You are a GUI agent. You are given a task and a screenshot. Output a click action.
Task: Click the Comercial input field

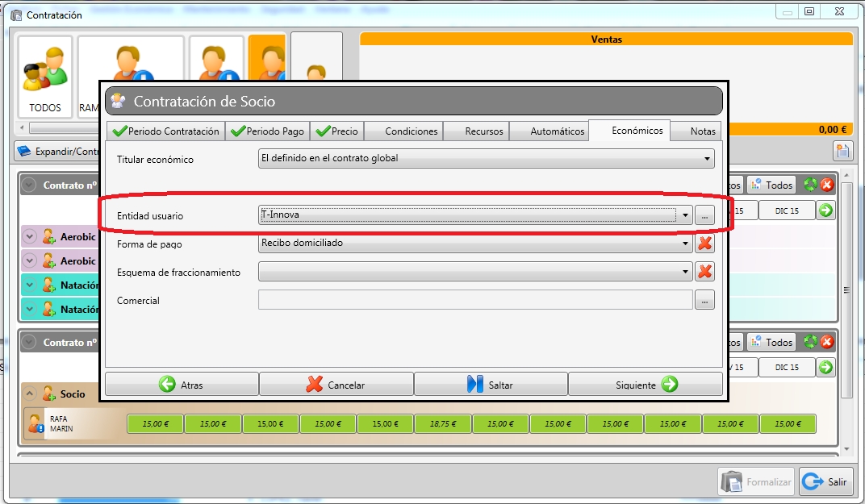pyautogui.click(x=475, y=300)
